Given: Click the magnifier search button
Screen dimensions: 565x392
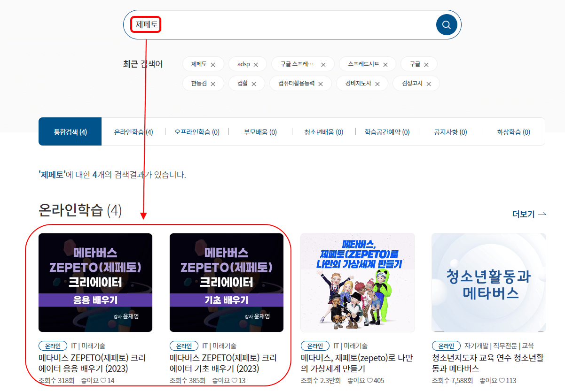Looking at the screenshot, I should coord(447,25).
